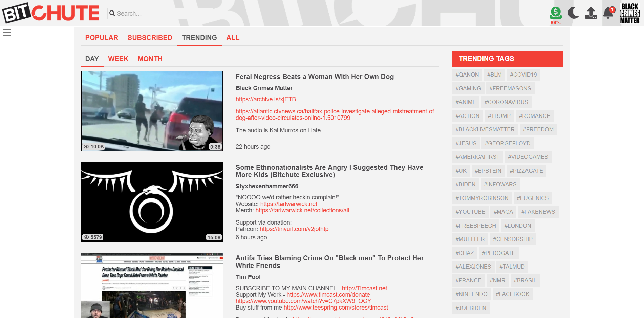Open the tinyurl.com/y2jothtp Patreon link
644x318 pixels.
pos(294,229)
